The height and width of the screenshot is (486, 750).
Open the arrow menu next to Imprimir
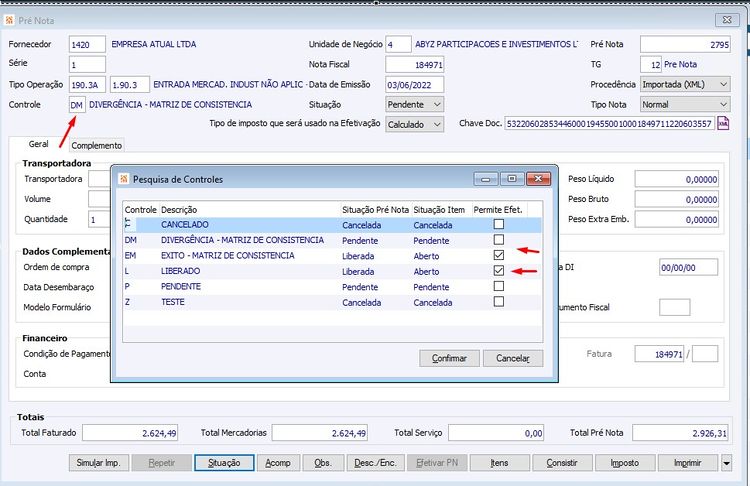[x=727, y=463]
